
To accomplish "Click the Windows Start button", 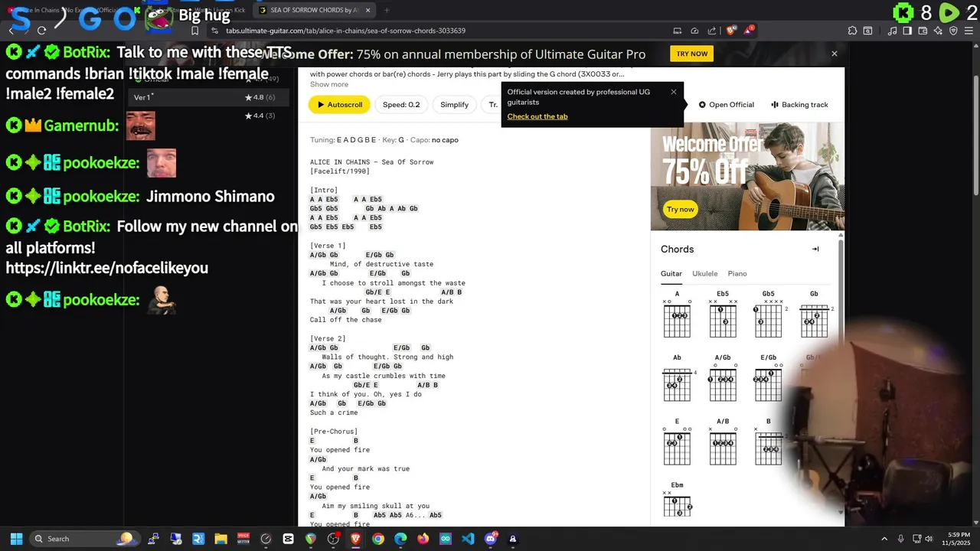I will pos(16,539).
